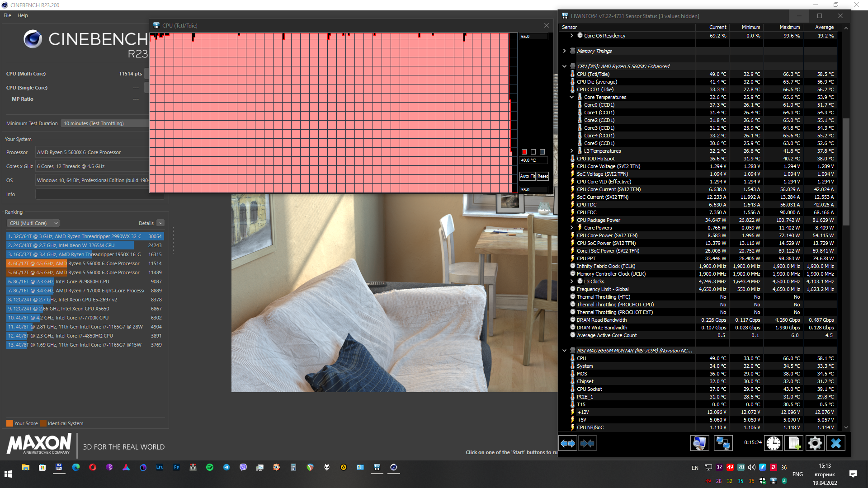This screenshot has height=488, width=868.
Task: Click the Auto Fit graph button
Action: click(x=527, y=176)
